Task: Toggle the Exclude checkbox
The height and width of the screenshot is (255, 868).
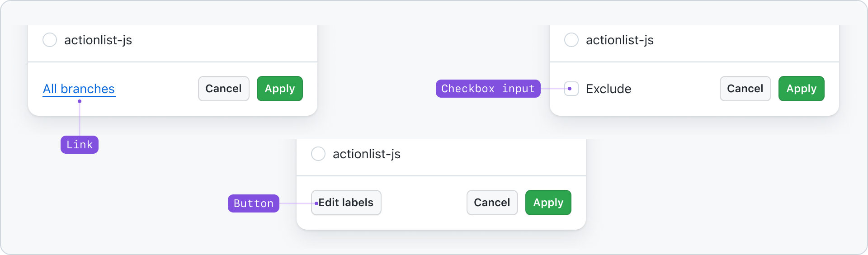Action: click(571, 89)
